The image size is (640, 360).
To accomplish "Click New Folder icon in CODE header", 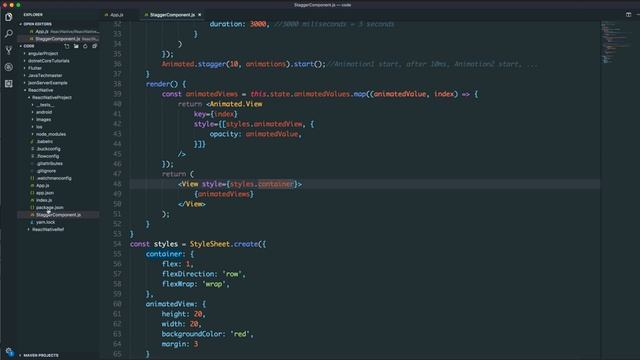I will tap(76, 46).
